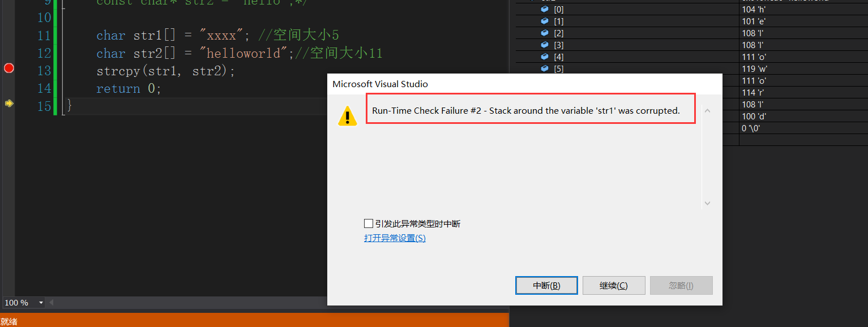
Task: Click the strcpy(str1, str2) code line
Action: (165, 71)
